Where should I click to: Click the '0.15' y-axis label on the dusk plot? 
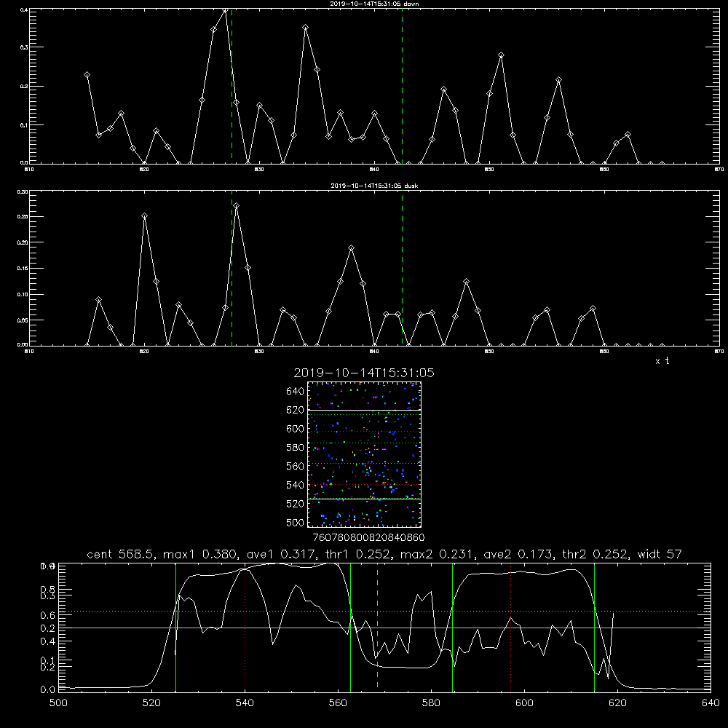click(23, 269)
